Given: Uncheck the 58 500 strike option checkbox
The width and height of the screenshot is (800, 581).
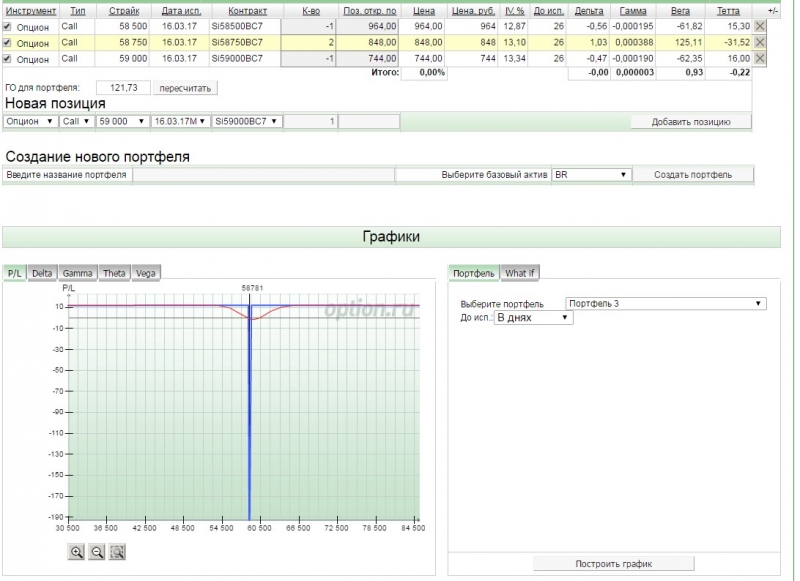Looking at the screenshot, I should click(8, 26).
